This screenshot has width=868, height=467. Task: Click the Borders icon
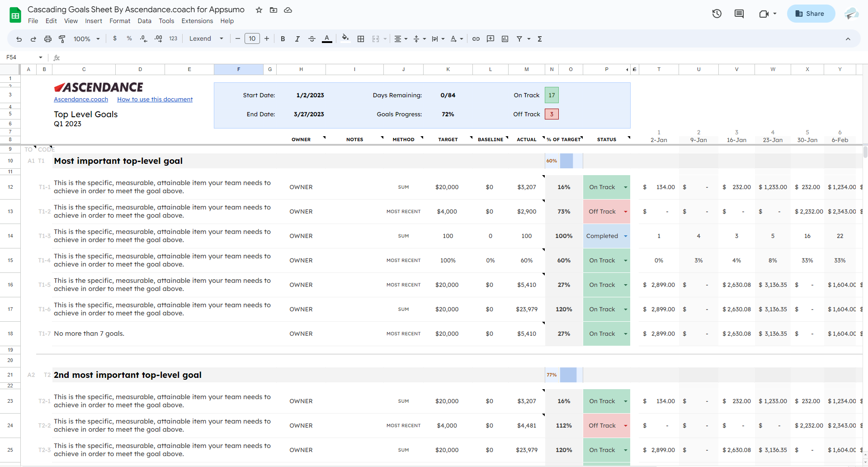pos(361,39)
